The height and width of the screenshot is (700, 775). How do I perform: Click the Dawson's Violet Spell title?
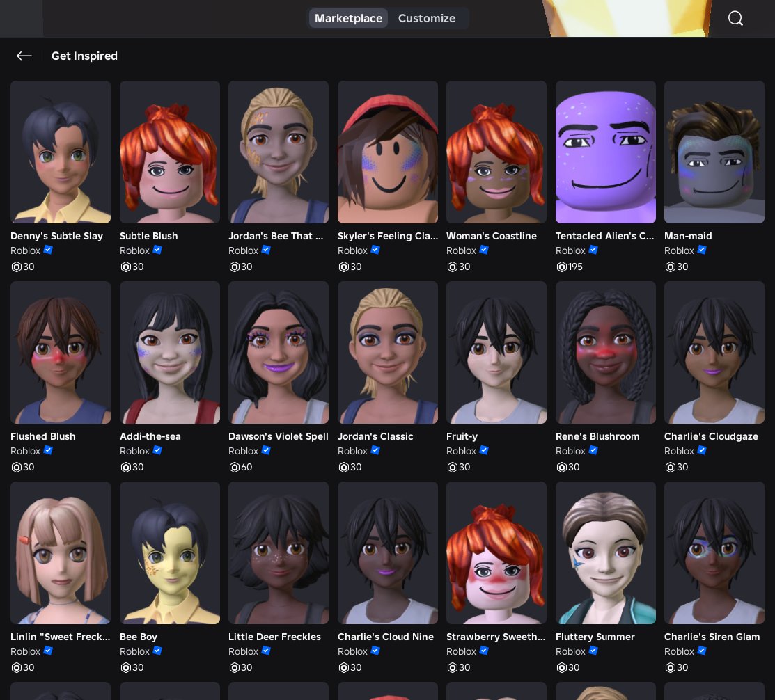tap(279, 436)
